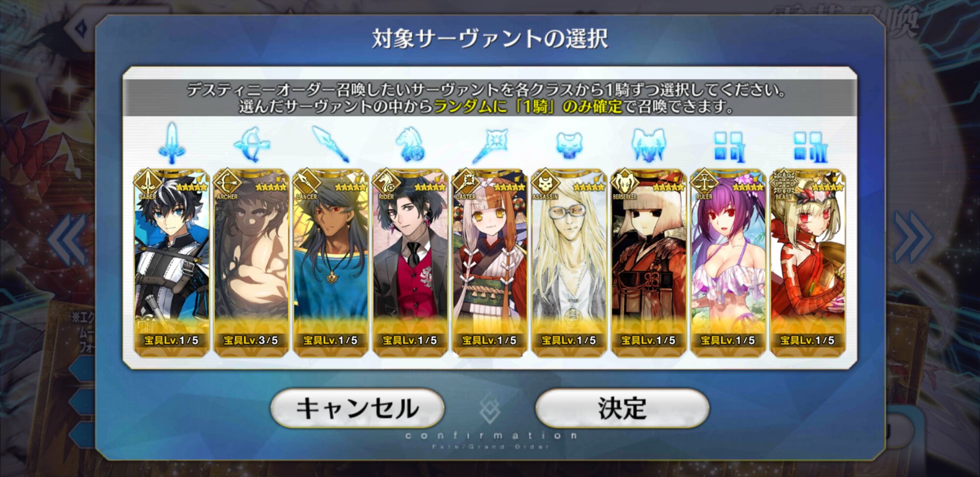Select the Assassin servant card with glasses
This screenshot has width=980, height=477.
click(x=569, y=262)
